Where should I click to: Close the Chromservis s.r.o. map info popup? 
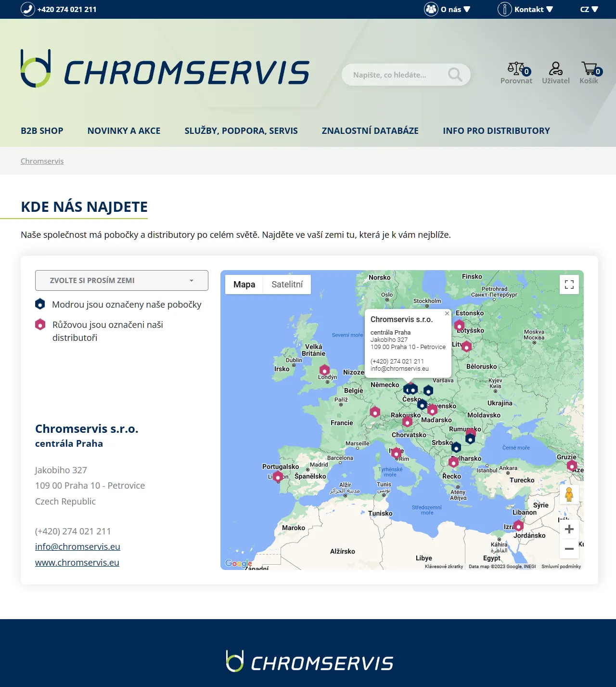click(446, 313)
